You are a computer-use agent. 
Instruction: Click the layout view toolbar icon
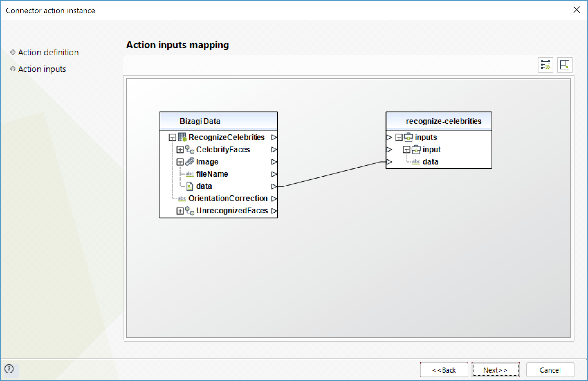click(565, 65)
